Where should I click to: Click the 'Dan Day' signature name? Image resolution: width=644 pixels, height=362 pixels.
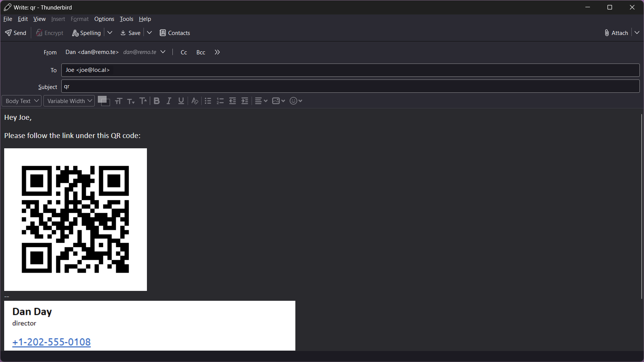coord(32,311)
